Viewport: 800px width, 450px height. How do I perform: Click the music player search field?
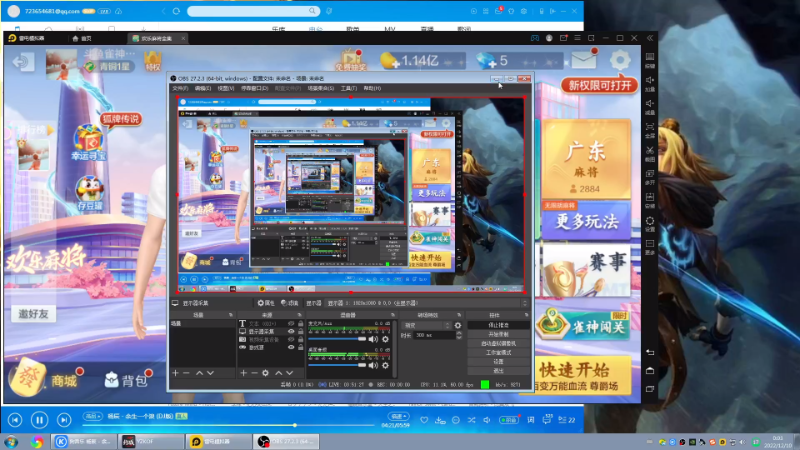click(253, 11)
